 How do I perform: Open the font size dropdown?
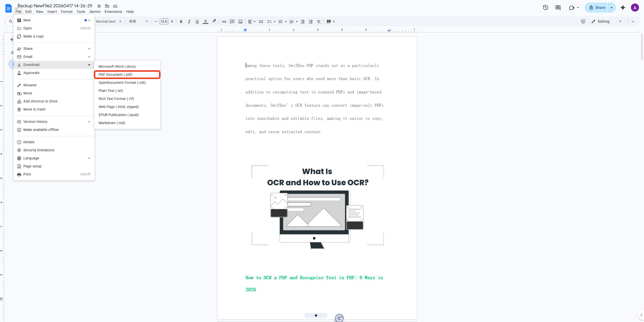(164, 21)
